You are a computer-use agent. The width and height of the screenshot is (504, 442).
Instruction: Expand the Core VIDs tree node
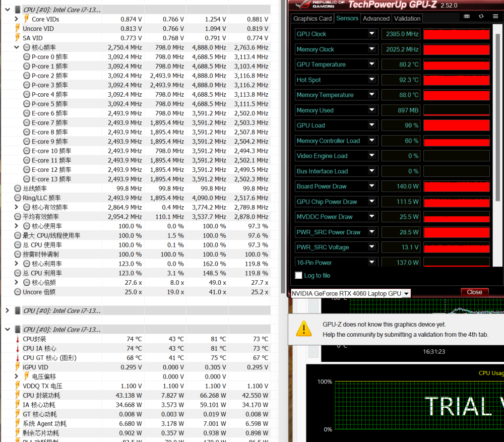17,19
